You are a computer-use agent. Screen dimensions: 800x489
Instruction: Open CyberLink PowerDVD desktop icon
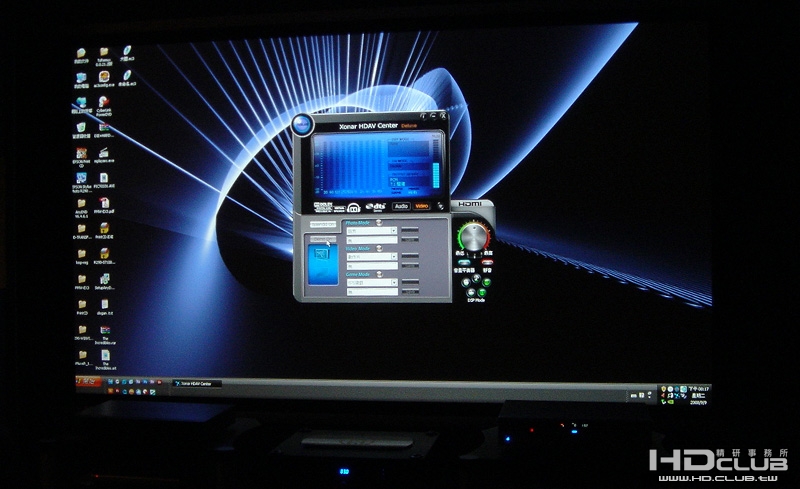point(104,106)
